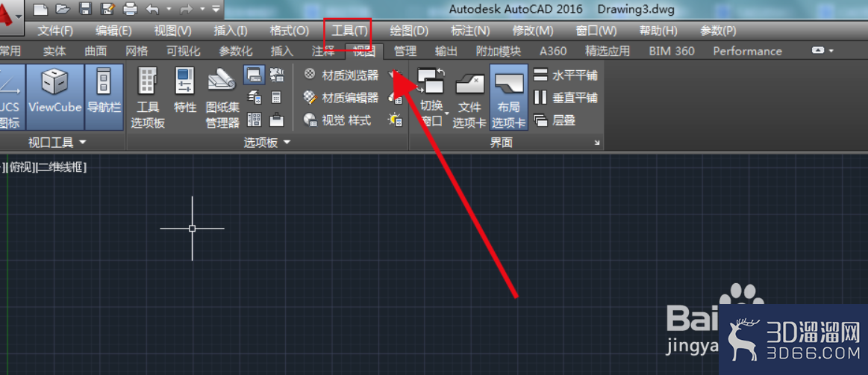Screen dimensions: 868x375
Task: Open the 帮助(H) menu
Action: tap(658, 31)
